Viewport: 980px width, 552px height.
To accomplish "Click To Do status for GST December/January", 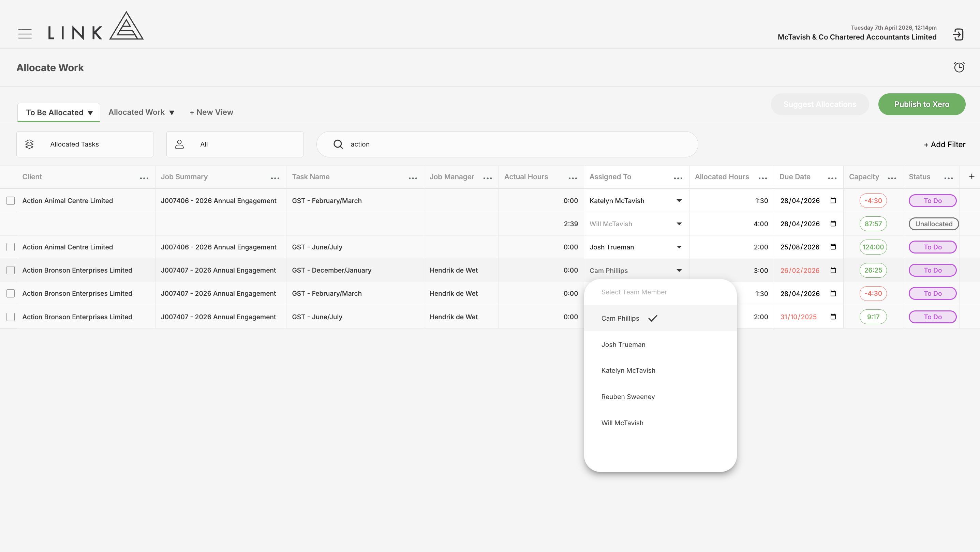I will point(933,270).
